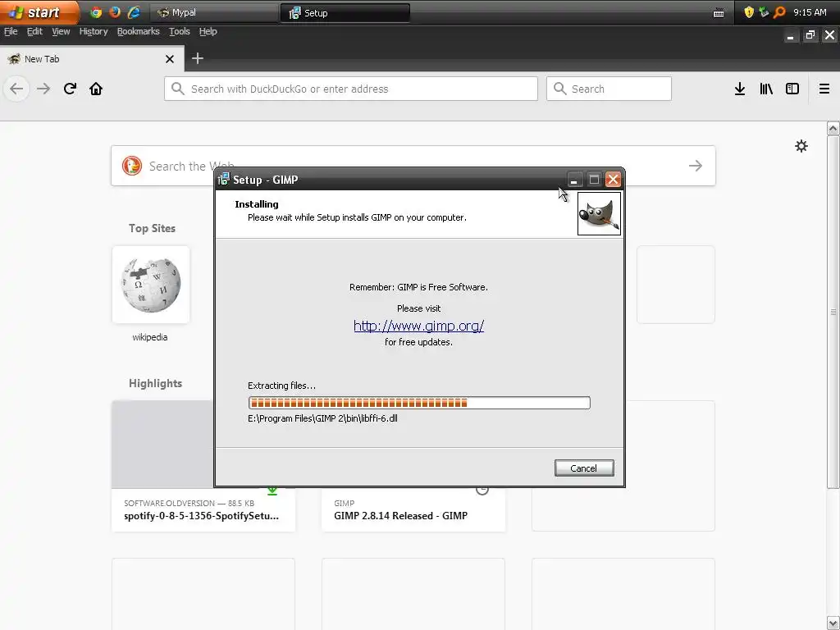
Task: Launch Chrome from quick launch bar
Action: click(97, 11)
